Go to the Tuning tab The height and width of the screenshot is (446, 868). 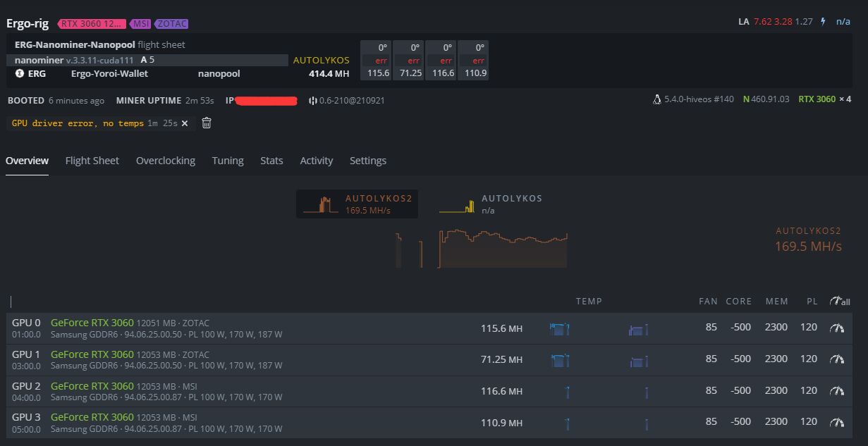(x=228, y=161)
